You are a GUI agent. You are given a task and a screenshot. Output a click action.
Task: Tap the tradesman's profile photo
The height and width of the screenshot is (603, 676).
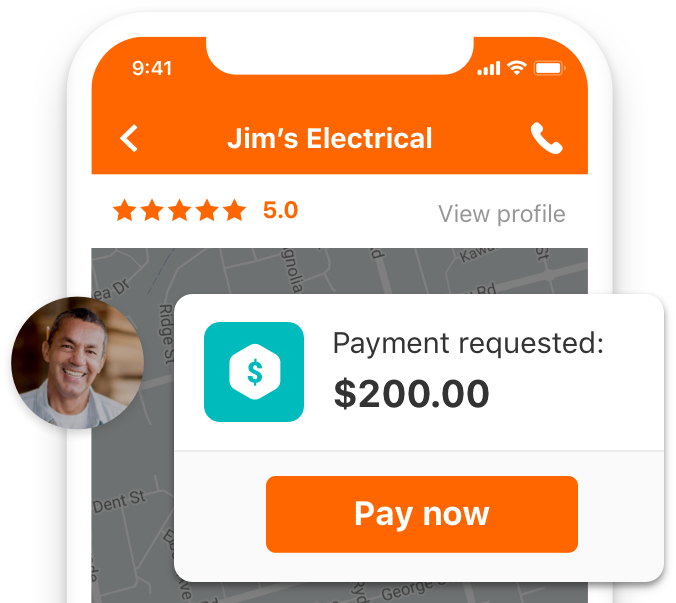click(78, 363)
